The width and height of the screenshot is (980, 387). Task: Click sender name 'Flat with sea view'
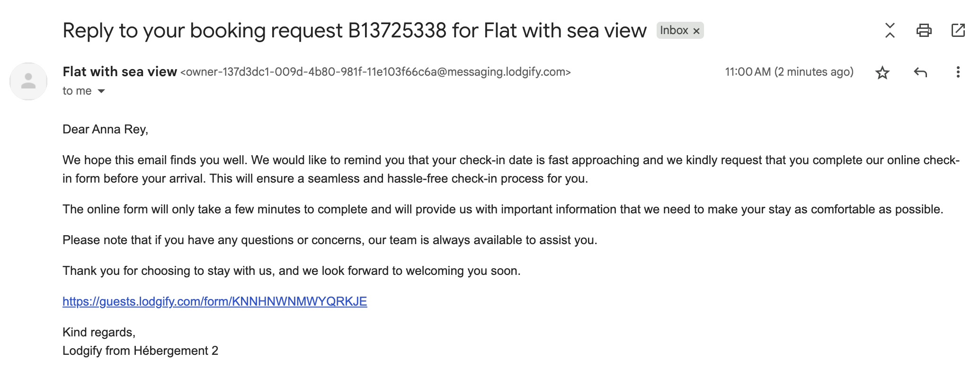coord(119,72)
